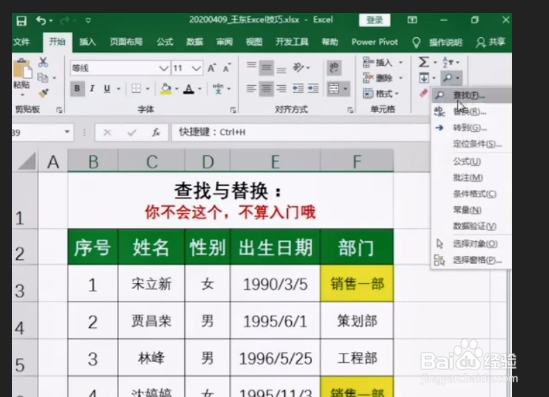Select Find (查找(F)...) menu item
549x397 pixels.
point(471,95)
